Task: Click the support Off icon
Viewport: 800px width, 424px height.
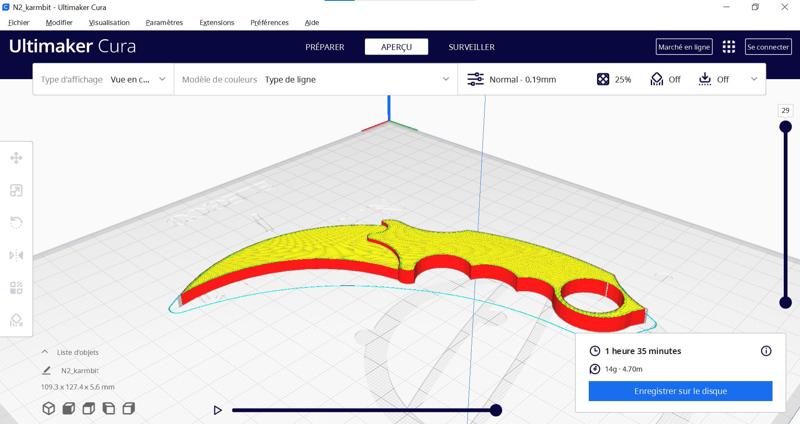Action: (x=657, y=79)
